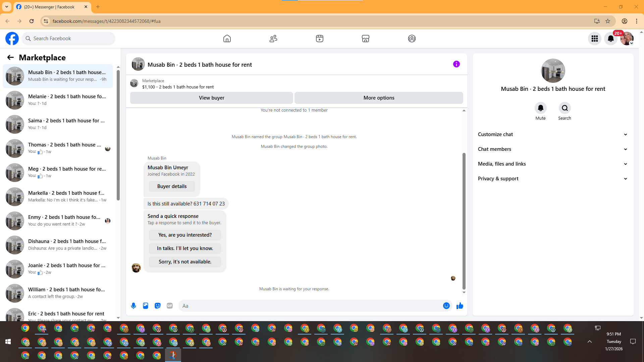Open the emoji picker in message box

point(446,306)
